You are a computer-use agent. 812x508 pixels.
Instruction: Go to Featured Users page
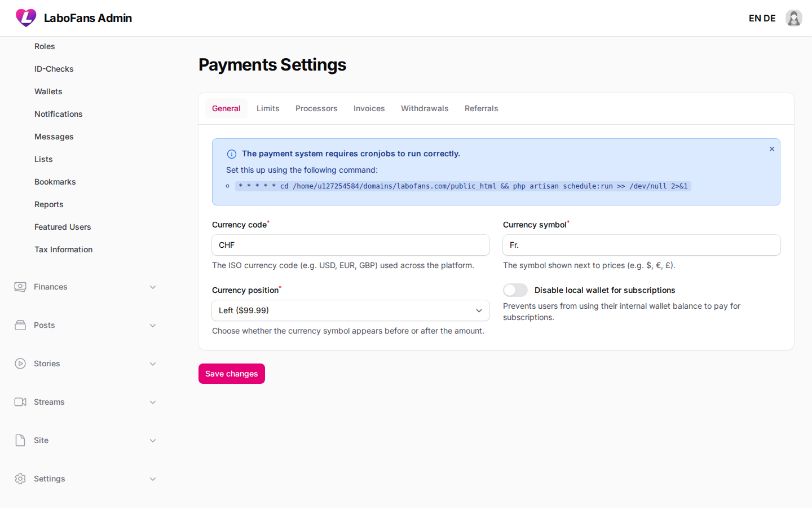point(63,227)
